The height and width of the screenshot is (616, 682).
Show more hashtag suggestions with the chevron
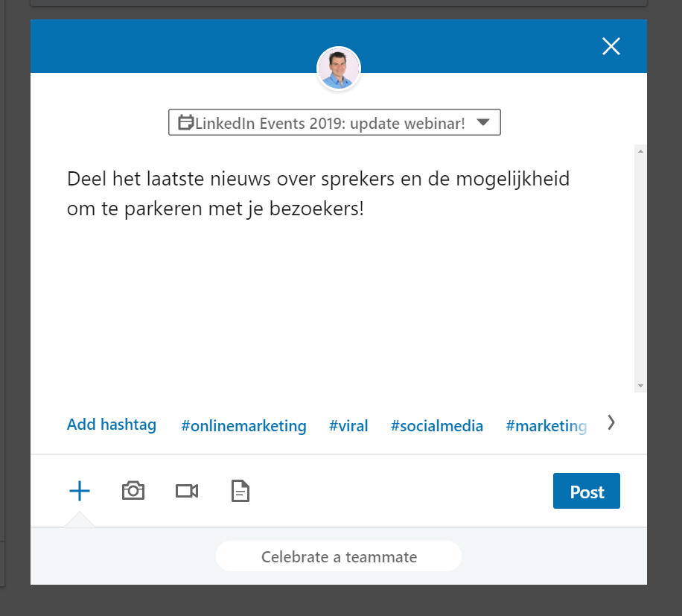pyautogui.click(x=611, y=422)
